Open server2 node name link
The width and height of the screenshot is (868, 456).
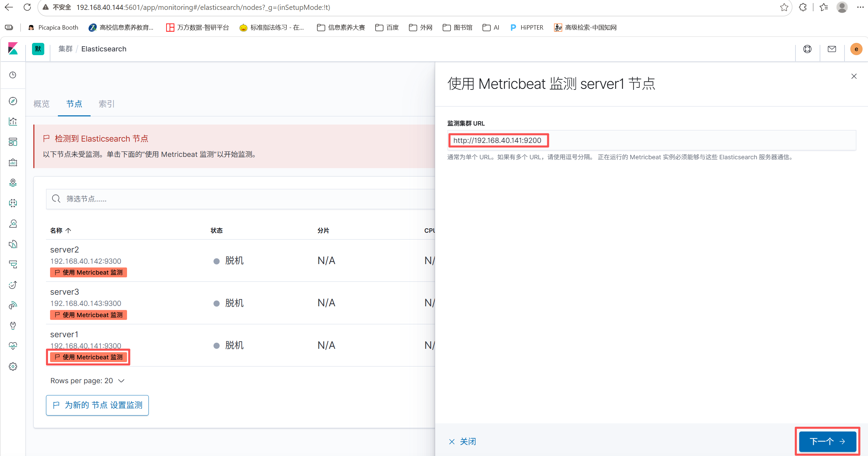[64, 249]
